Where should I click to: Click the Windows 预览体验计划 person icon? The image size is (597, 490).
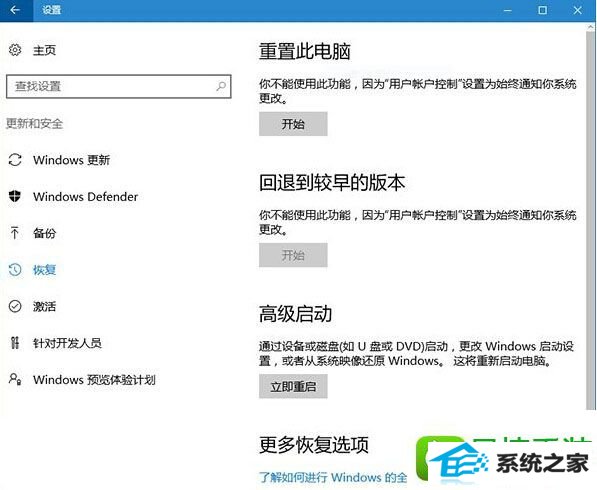tap(15, 380)
